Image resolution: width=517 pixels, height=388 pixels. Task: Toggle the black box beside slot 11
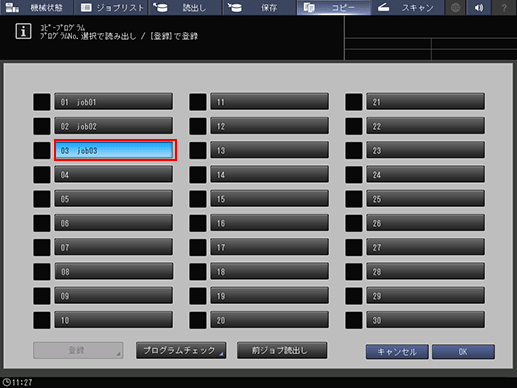point(198,102)
